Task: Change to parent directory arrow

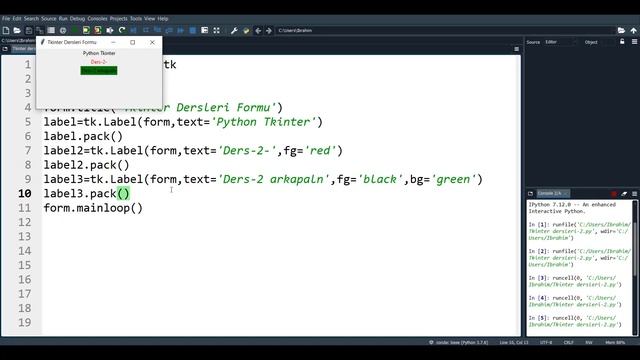Action: tap(633, 31)
